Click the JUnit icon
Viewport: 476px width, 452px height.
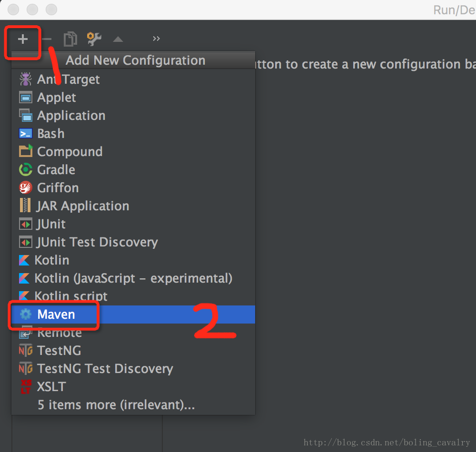tap(26, 225)
